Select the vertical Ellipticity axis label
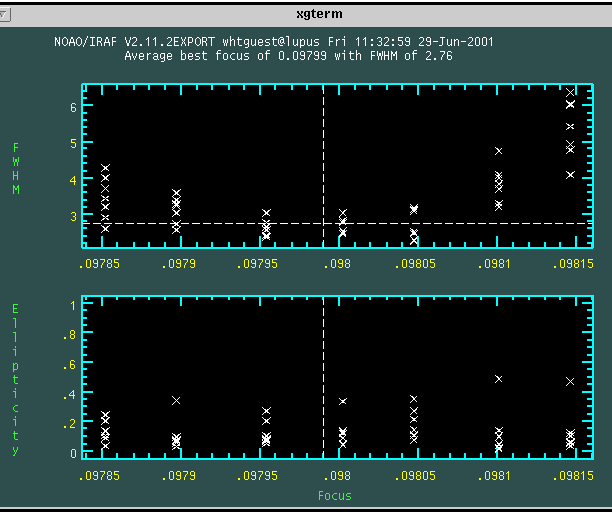The height and width of the screenshot is (515, 612). click(16, 380)
